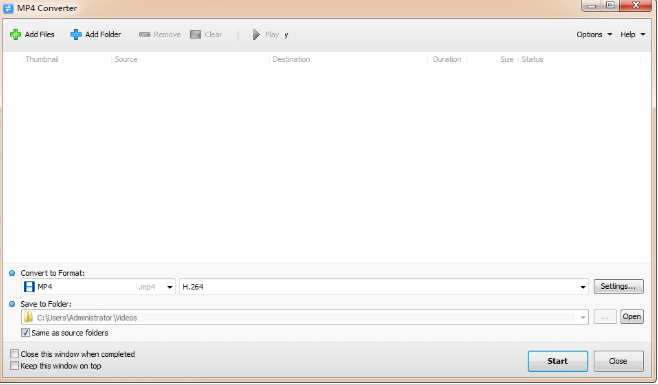The width and height of the screenshot is (658, 385).
Task: Click the blue bullet beside Save to Folder
Action: [x=12, y=304]
